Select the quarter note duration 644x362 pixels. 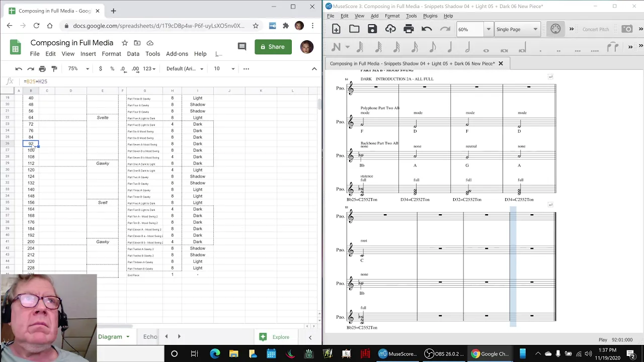450,47
